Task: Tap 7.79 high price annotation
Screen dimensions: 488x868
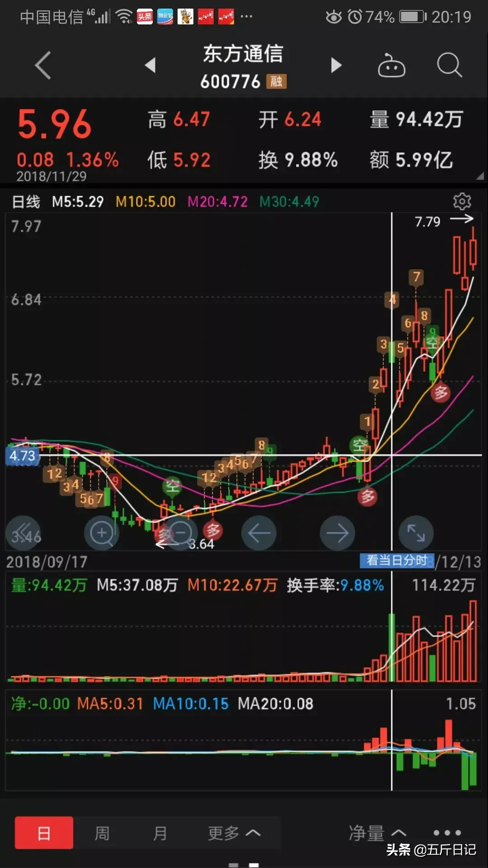Action: 427,222
